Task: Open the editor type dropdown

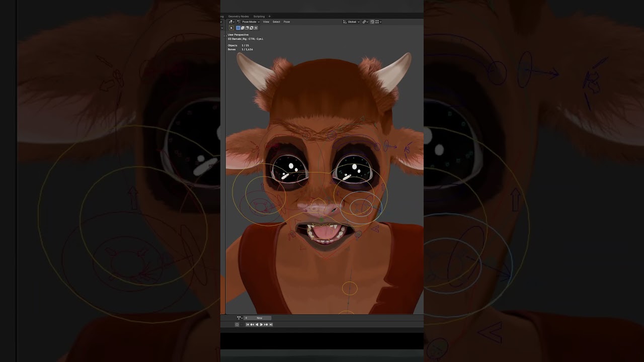Action: click(x=231, y=22)
